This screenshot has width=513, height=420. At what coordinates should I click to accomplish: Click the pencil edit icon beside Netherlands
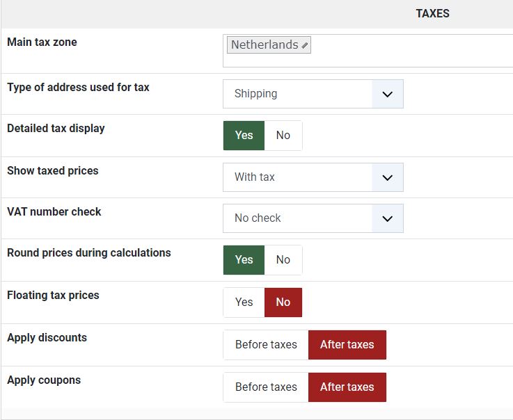point(305,45)
